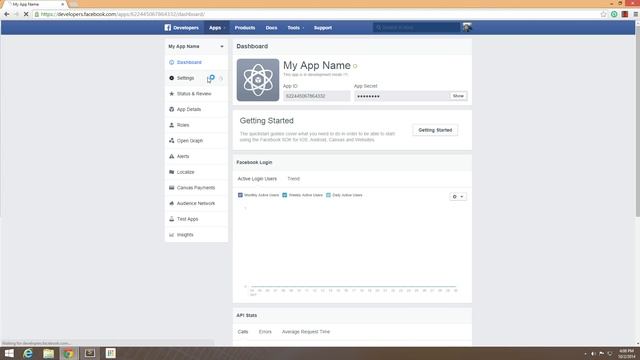Open Products in the top navbar
The height and width of the screenshot is (360, 640).
245,28
